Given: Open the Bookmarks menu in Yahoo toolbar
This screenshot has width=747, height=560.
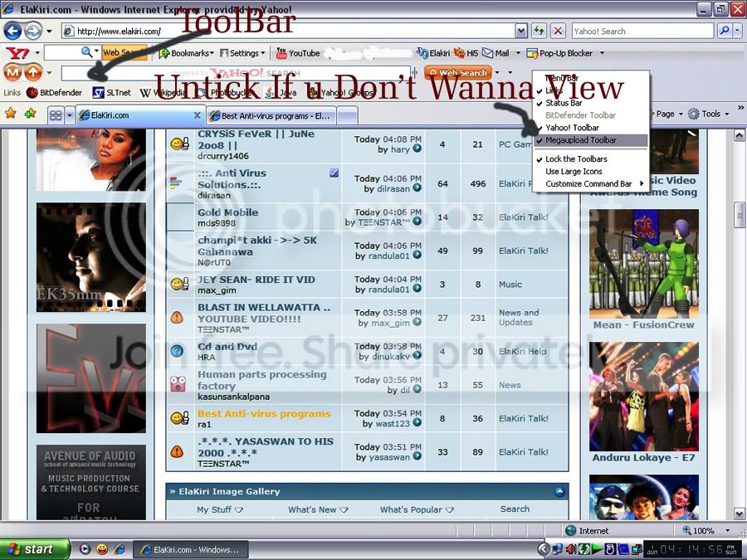Looking at the screenshot, I should [186, 53].
